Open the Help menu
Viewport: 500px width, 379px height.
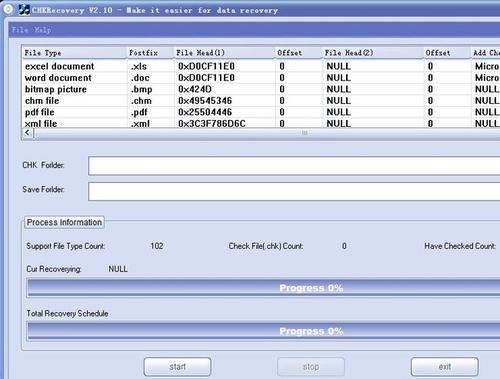pos(43,30)
